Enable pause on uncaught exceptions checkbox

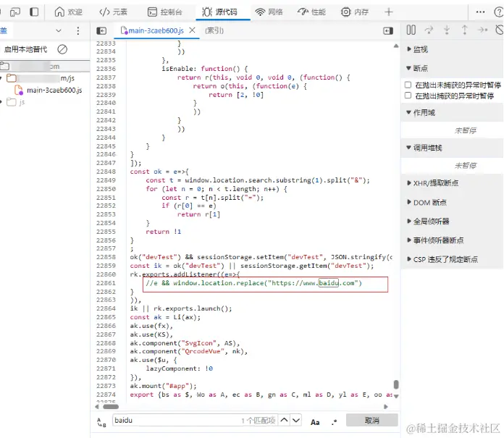(408, 85)
